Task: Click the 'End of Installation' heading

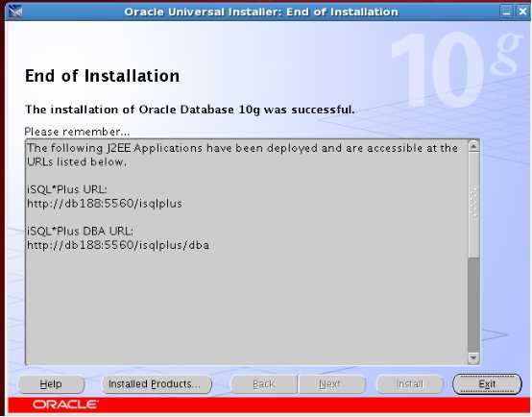Action: point(102,76)
